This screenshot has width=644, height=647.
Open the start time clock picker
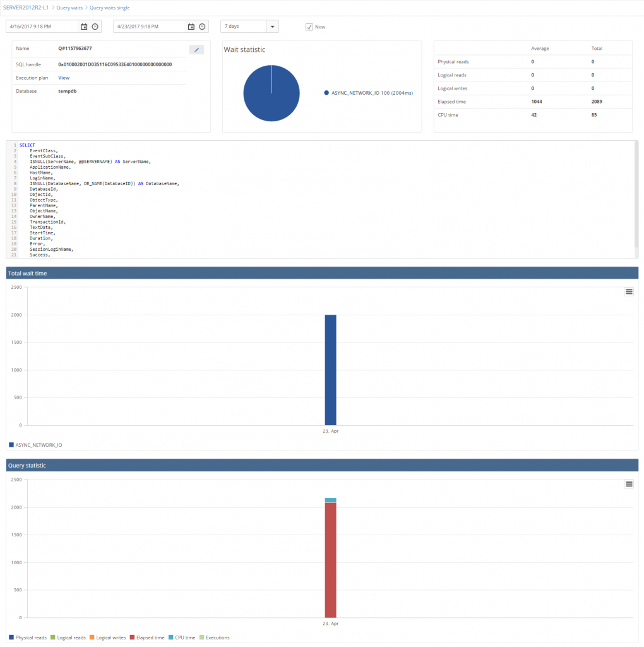96,27
